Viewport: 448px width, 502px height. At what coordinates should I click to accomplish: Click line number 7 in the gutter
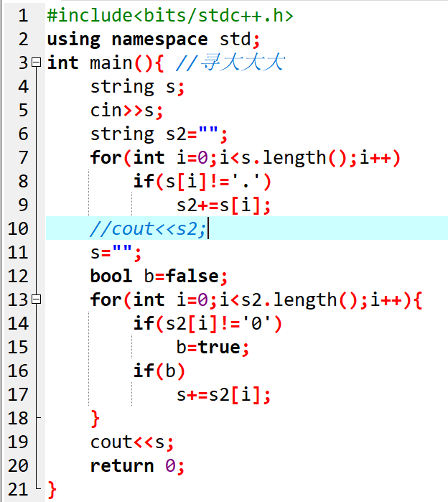pyautogui.click(x=24, y=158)
